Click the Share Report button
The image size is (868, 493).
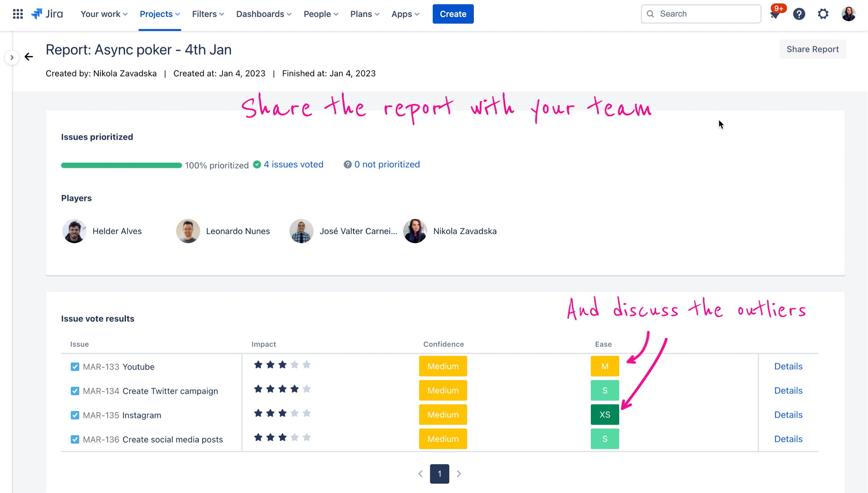pos(812,49)
